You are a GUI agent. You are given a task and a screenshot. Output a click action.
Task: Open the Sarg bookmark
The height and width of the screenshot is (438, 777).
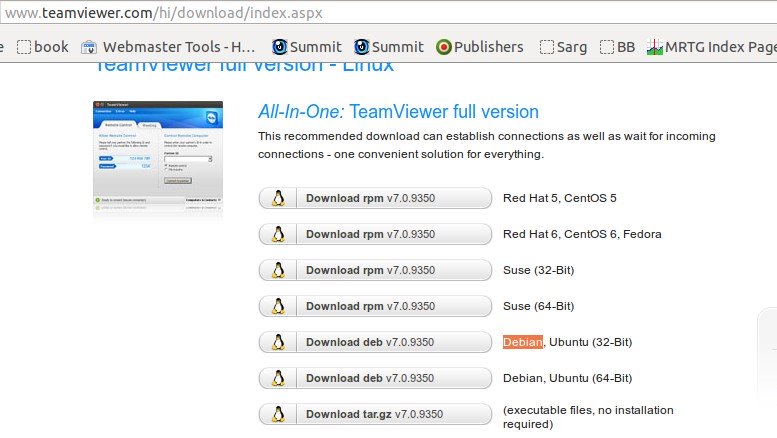(x=563, y=47)
